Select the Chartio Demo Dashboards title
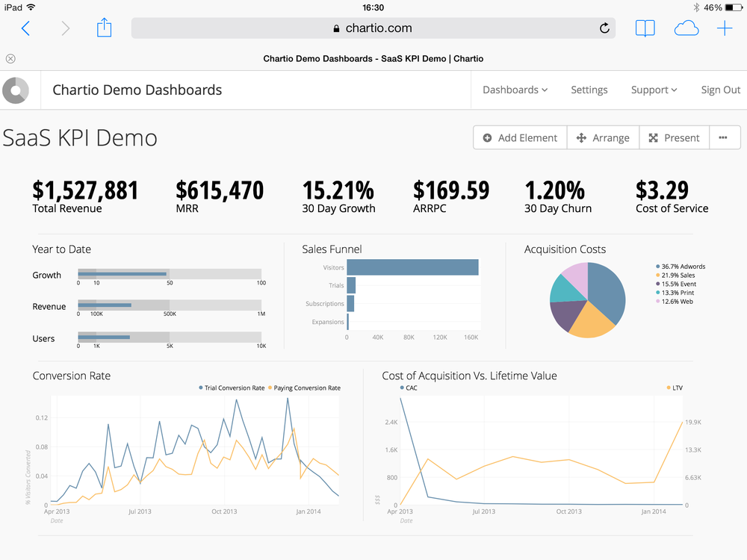The image size is (747, 560). click(x=137, y=90)
